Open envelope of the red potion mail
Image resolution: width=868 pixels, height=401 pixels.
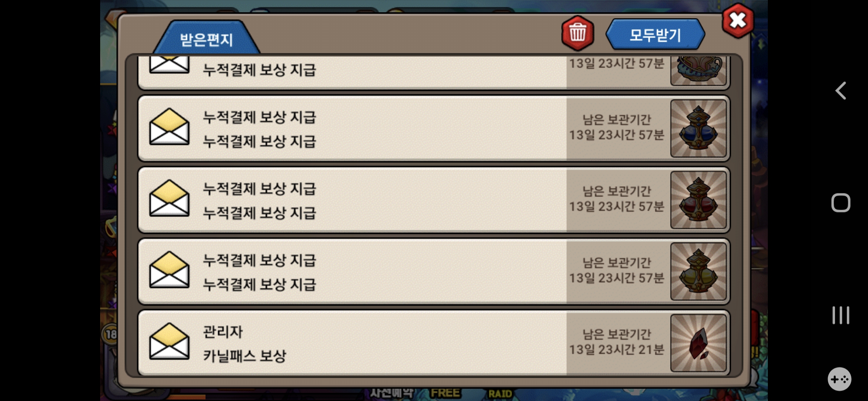coord(169,198)
